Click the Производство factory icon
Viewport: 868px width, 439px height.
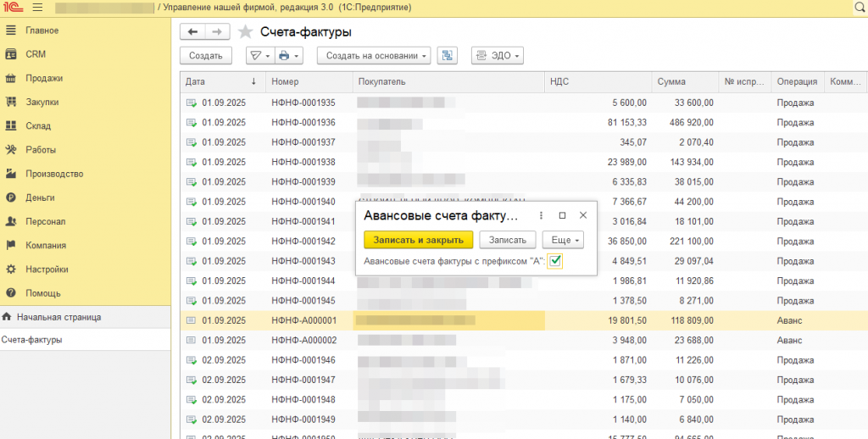click(10, 173)
